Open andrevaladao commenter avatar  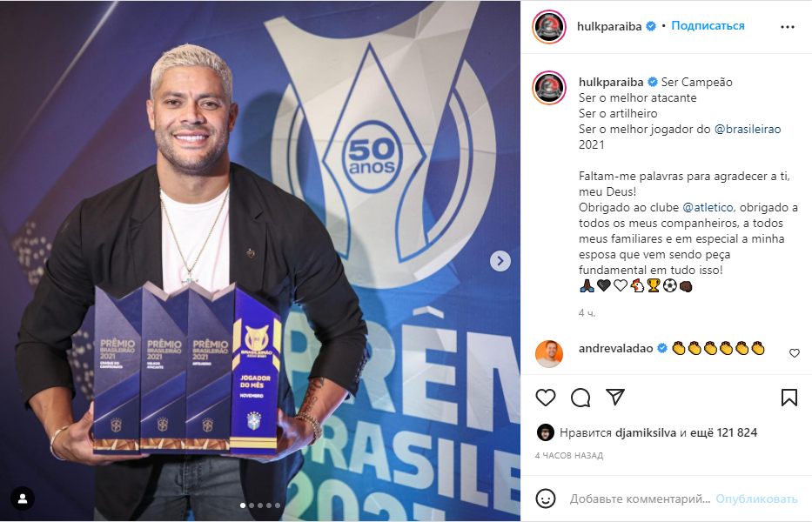(549, 354)
